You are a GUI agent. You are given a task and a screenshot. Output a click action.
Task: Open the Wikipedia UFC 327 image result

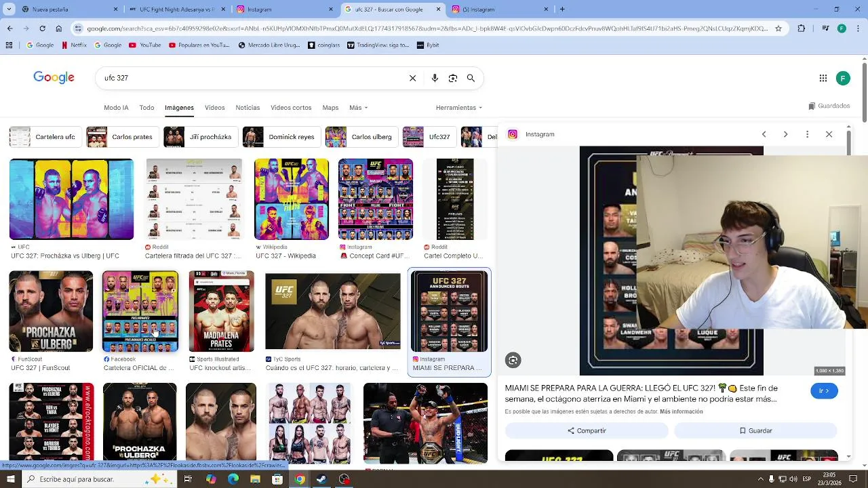tap(292, 199)
